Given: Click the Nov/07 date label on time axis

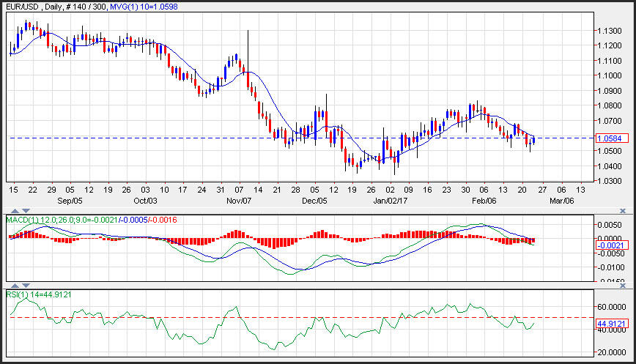Looking at the screenshot, I should 239,200.
